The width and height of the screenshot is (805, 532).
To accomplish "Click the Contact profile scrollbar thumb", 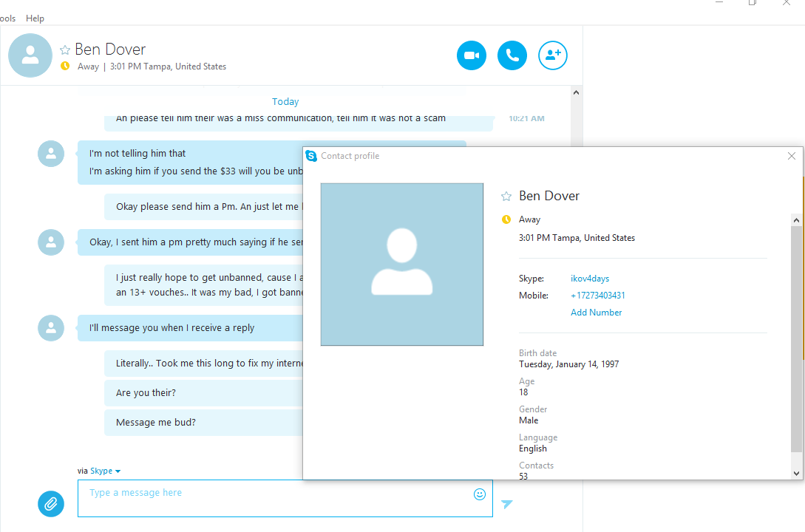I will [x=796, y=338].
